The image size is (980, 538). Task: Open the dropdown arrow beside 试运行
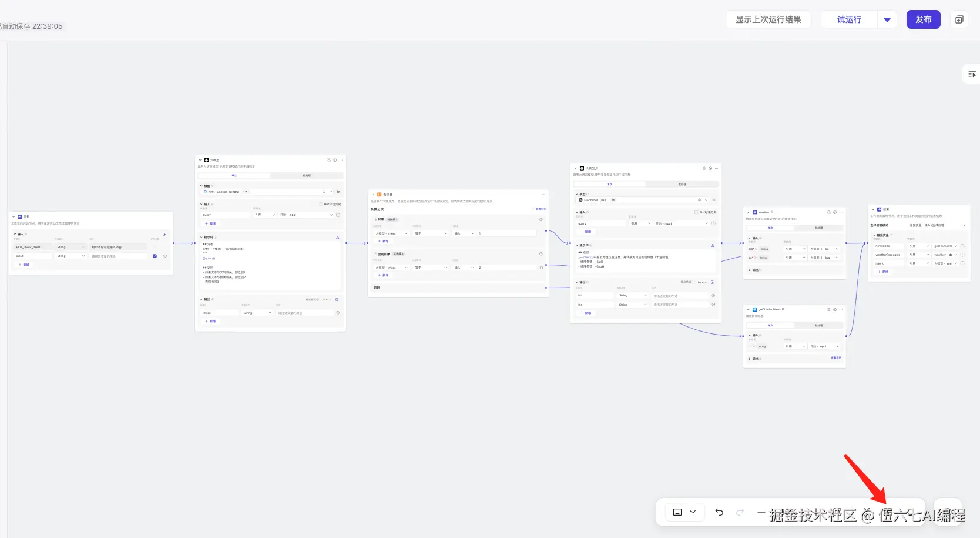coord(887,19)
